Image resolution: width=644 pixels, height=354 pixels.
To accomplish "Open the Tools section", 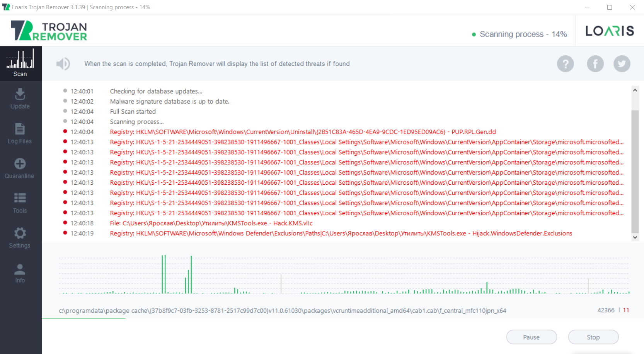I will [20, 203].
